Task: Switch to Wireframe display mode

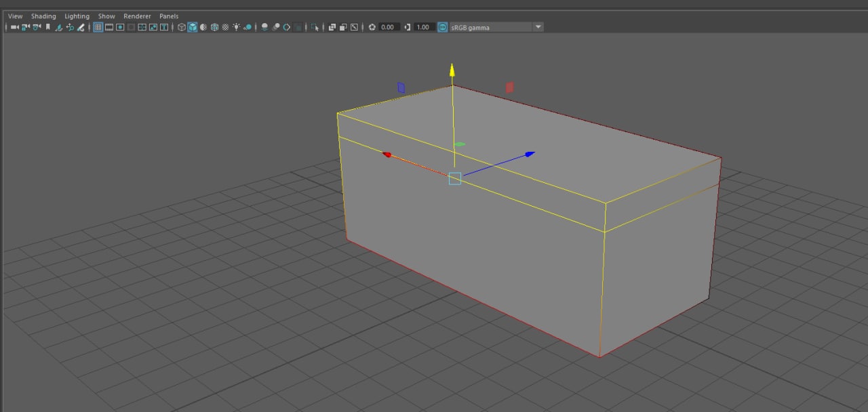Action: click(182, 27)
